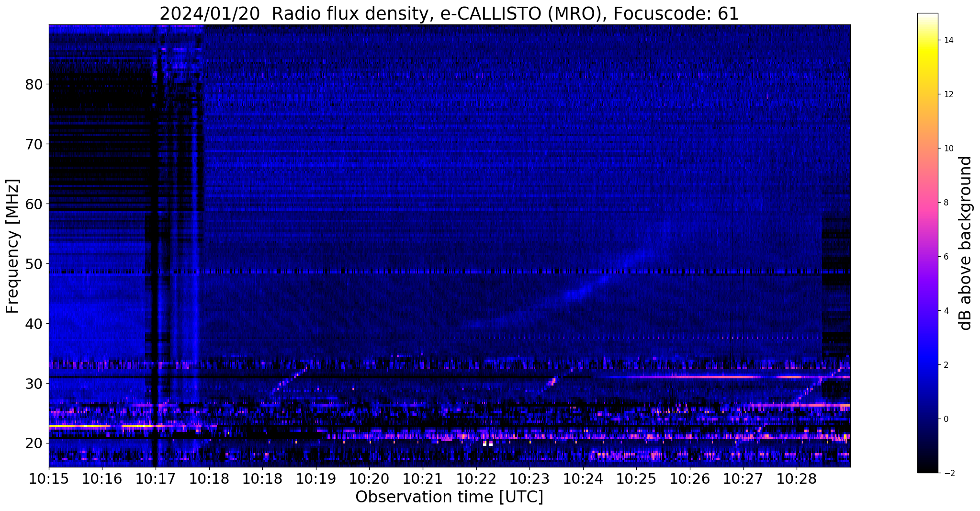Click the 70 tick on the frequency axis
This screenshot has width=980, height=511.
[x=34, y=144]
